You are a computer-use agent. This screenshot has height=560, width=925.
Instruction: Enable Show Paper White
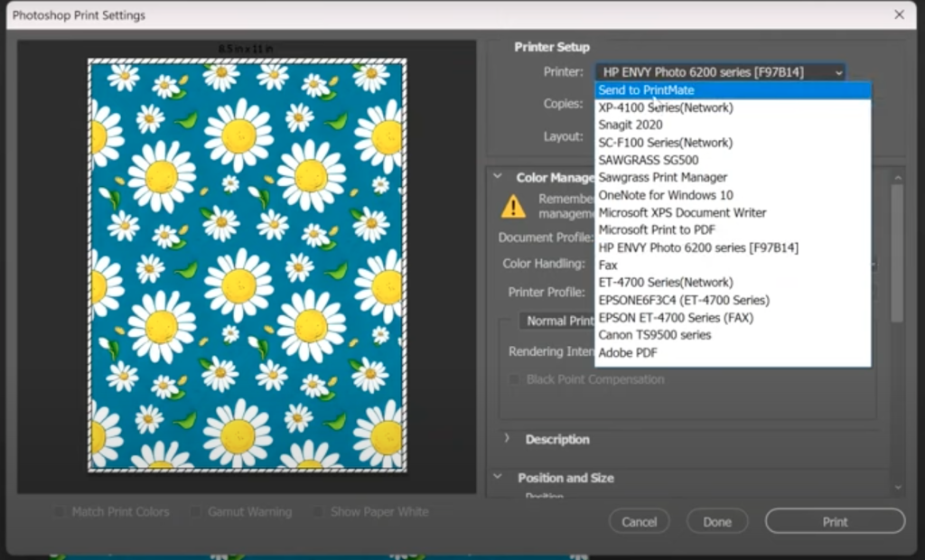[318, 511]
